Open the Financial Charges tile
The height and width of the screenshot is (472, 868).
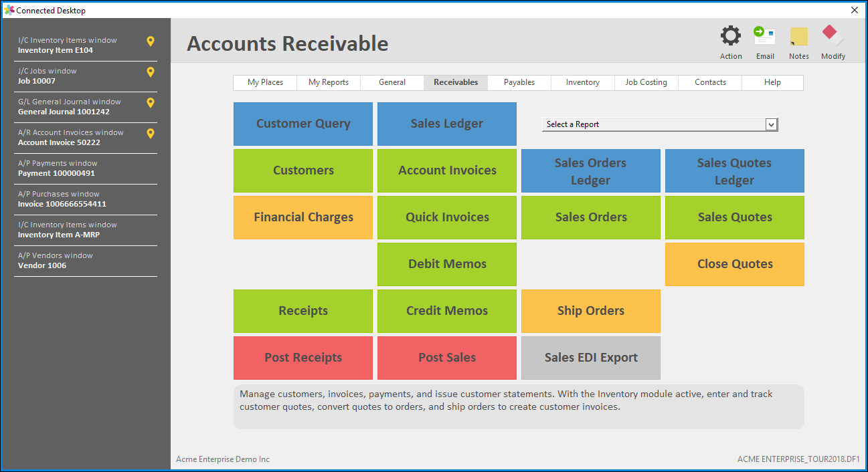click(x=303, y=217)
